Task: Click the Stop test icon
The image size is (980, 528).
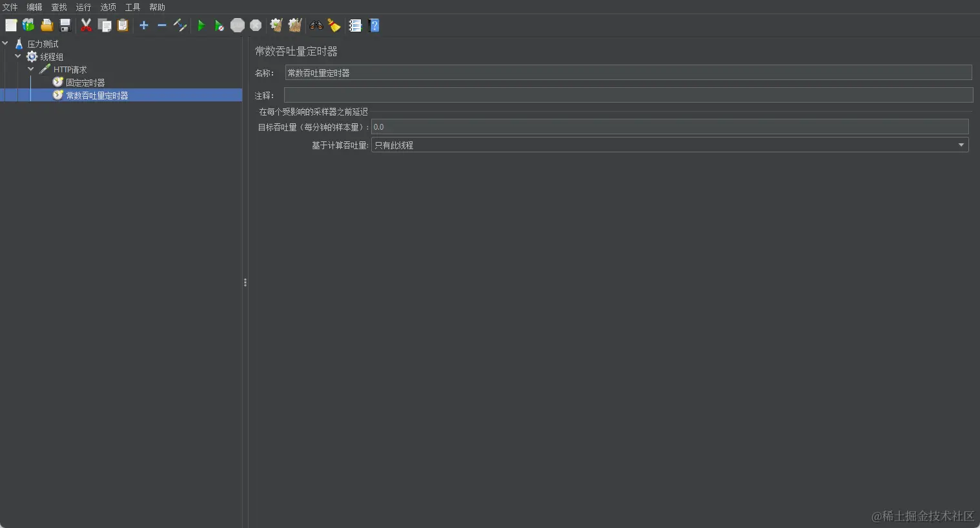Action: click(238, 25)
